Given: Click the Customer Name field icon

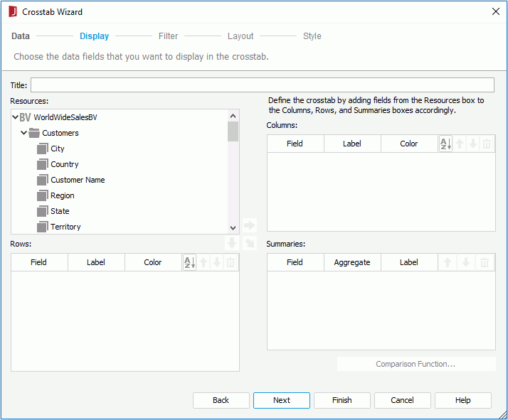Looking at the screenshot, I should tap(43, 180).
